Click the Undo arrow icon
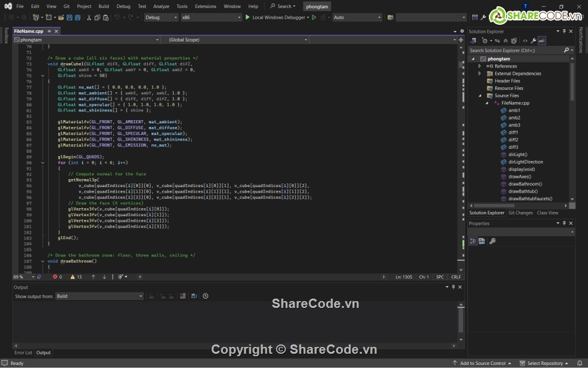Screen dimensions: 588x368 pyautogui.click(x=117, y=17)
